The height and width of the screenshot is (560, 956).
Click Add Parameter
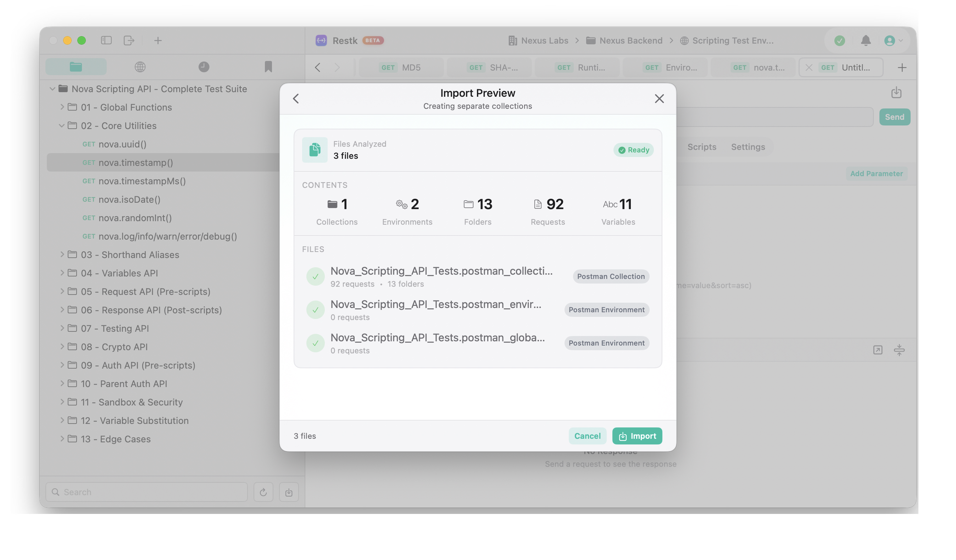coord(876,173)
